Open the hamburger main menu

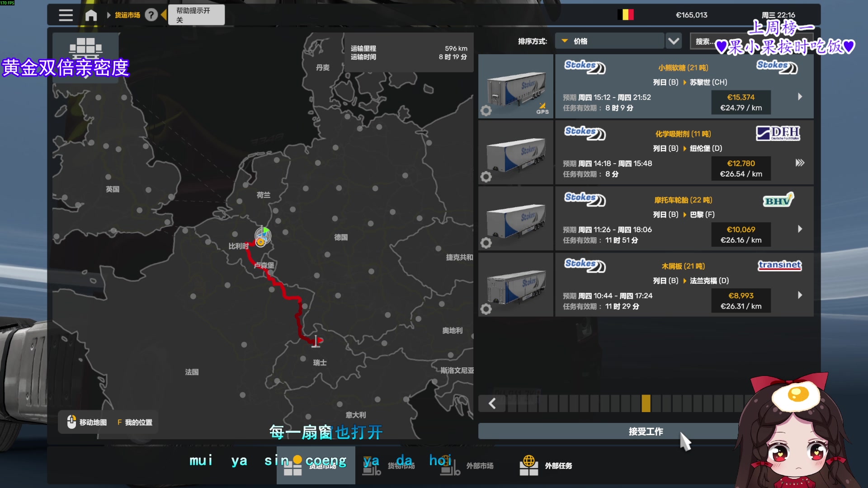(x=66, y=15)
